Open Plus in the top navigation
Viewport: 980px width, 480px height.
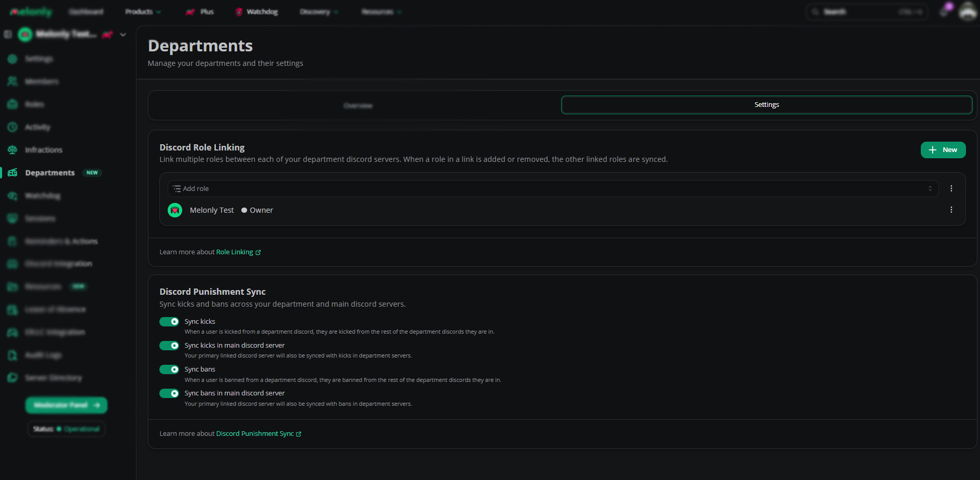[200, 11]
